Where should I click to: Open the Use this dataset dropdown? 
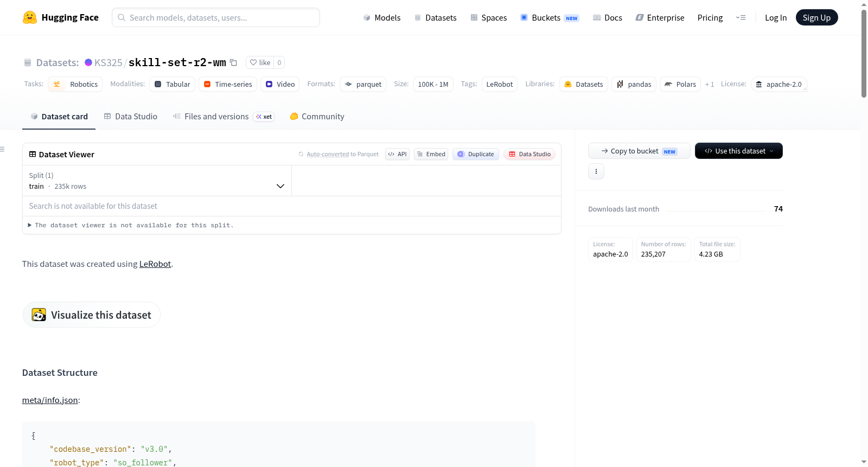point(739,151)
